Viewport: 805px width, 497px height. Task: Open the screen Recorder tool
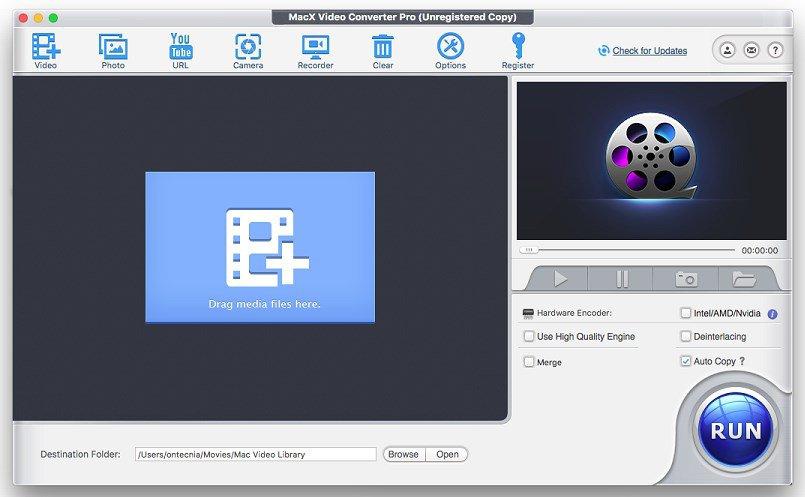click(315, 50)
